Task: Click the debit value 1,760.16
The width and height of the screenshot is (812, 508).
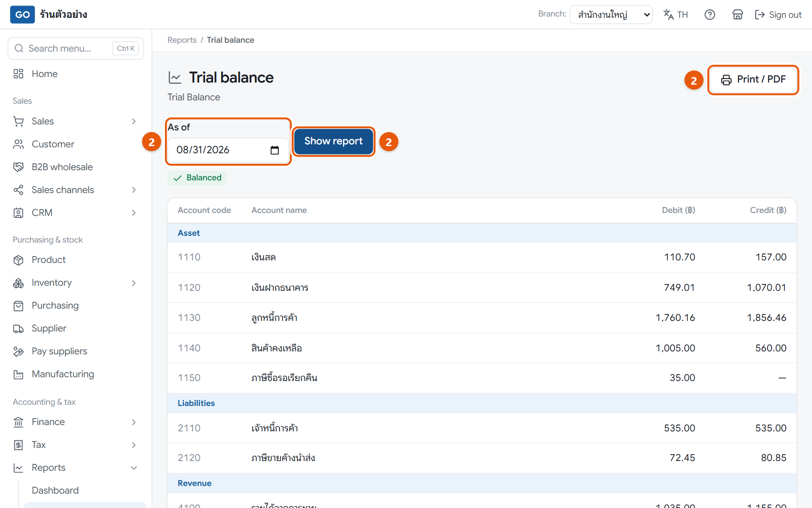Action: click(x=675, y=317)
